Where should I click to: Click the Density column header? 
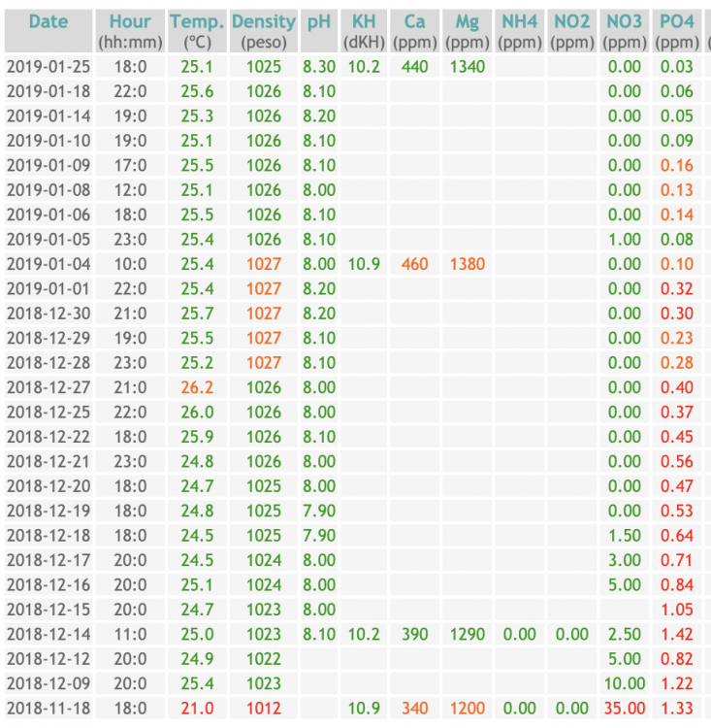coord(263,21)
